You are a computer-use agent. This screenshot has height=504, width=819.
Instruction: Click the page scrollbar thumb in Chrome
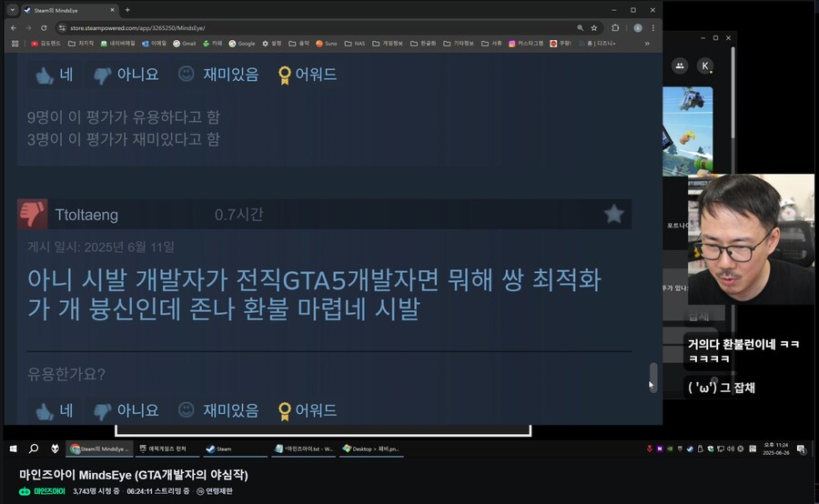652,376
